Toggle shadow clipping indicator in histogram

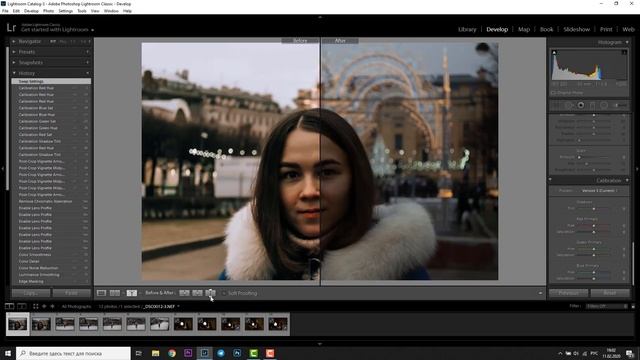(x=554, y=52)
